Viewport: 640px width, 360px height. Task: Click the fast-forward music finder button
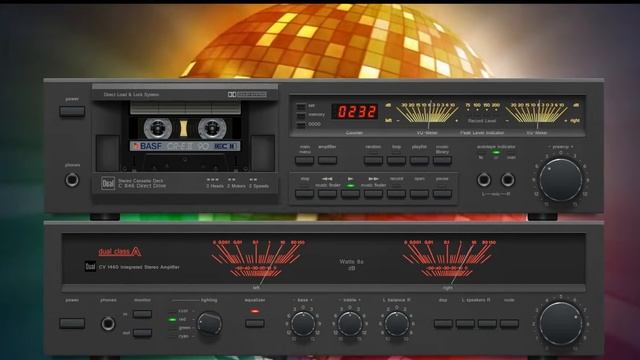[x=373, y=194]
